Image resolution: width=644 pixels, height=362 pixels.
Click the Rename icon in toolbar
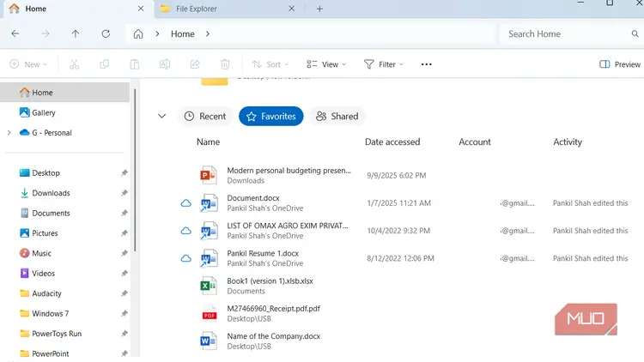coord(165,64)
